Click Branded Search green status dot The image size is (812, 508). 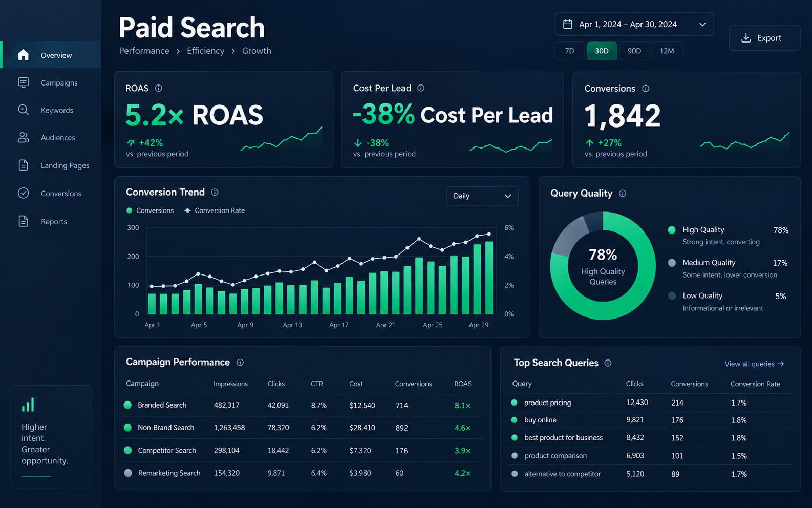pyautogui.click(x=128, y=405)
